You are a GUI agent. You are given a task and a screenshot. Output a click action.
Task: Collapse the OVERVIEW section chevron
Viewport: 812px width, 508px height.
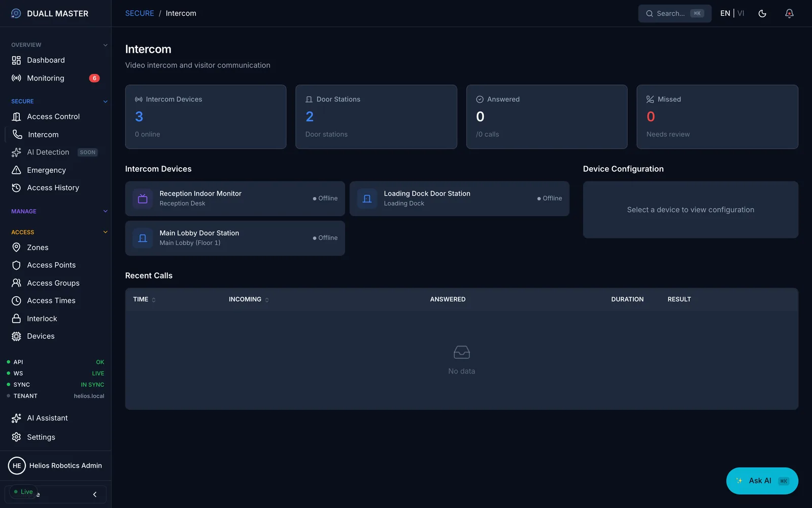click(106, 45)
